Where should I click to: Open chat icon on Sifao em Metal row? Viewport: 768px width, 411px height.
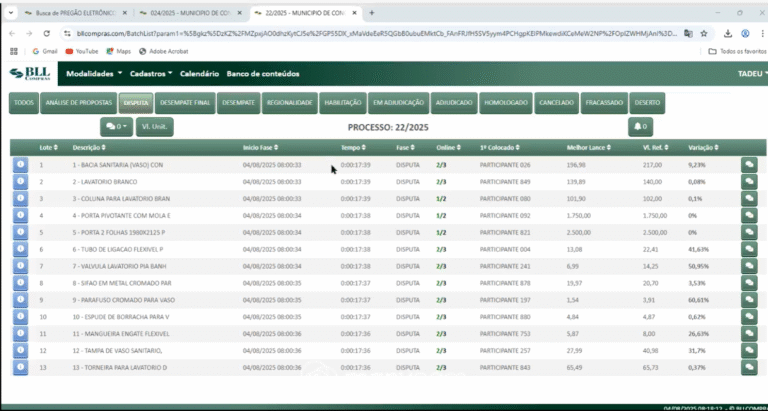[x=749, y=283]
